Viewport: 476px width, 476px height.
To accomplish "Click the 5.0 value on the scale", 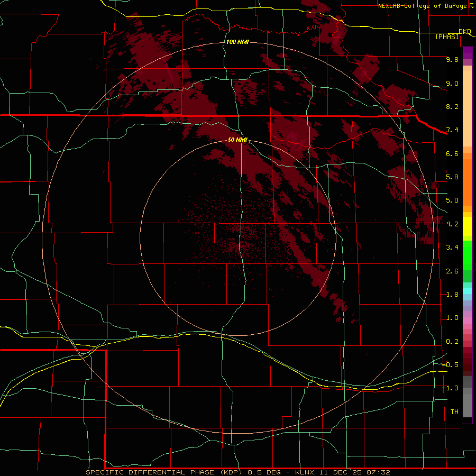I will coord(452,200).
